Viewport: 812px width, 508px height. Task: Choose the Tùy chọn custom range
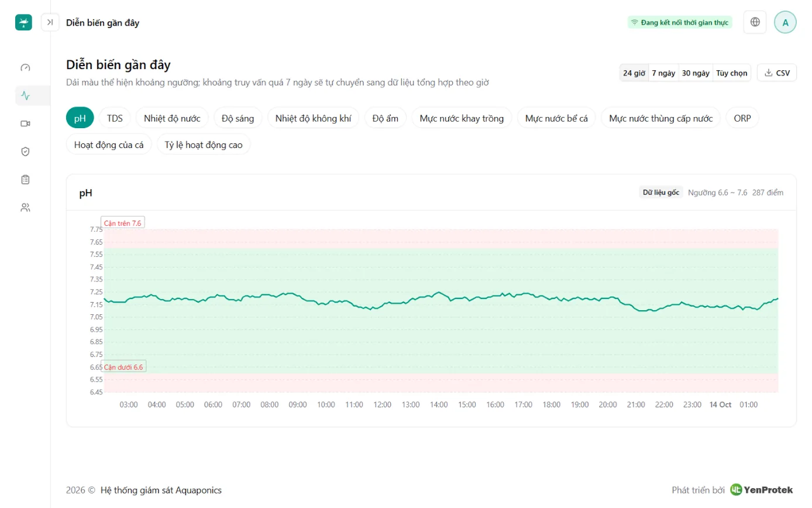[x=732, y=73]
